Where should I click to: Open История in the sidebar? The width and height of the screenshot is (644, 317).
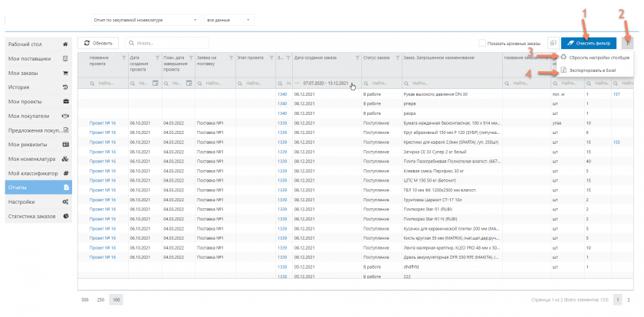coord(38,87)
